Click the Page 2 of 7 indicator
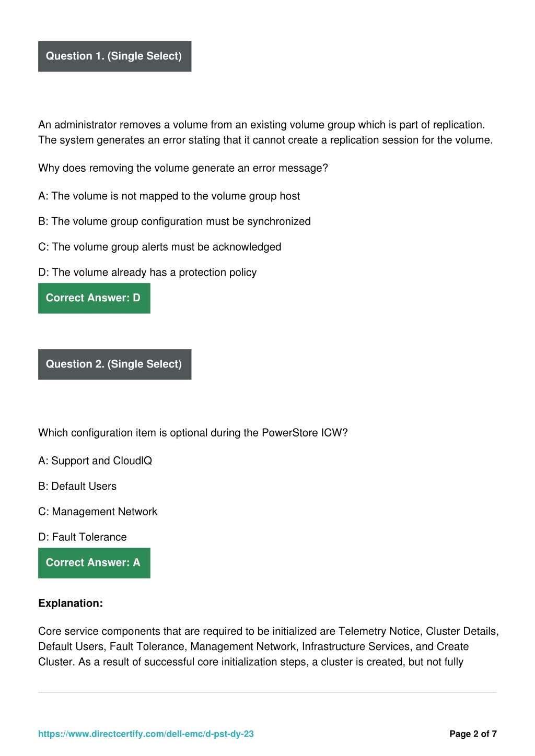 473,734
